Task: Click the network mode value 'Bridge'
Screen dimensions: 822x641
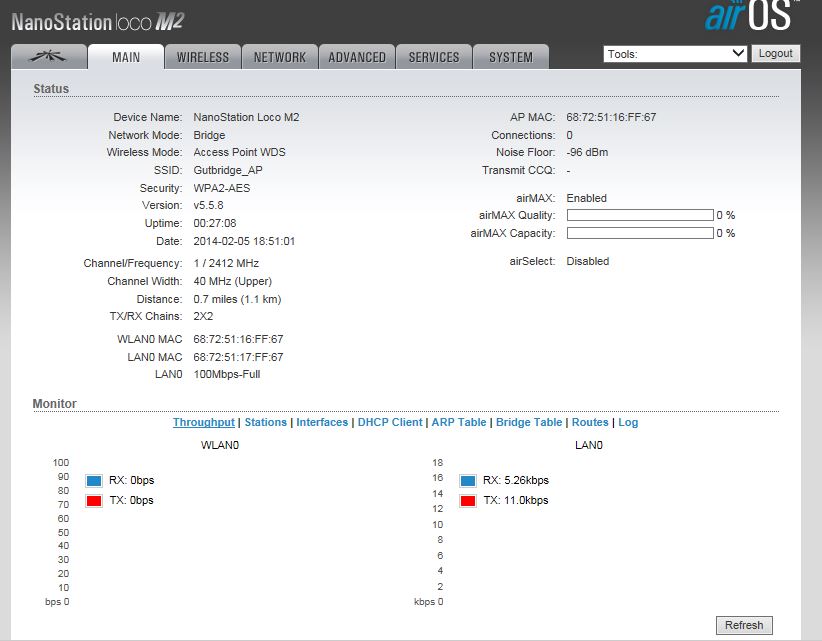Action: [209, 135]
